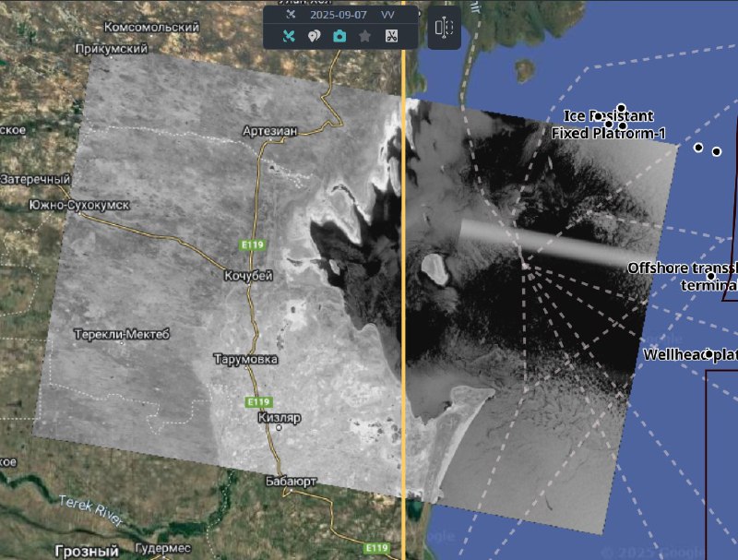Open the VV polarization selector
Screen dimensions: 738x560
point(387,16)
